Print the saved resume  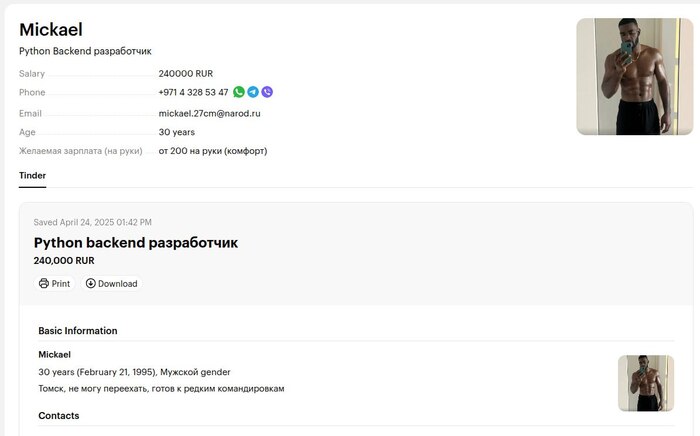[x=55, y=283]
